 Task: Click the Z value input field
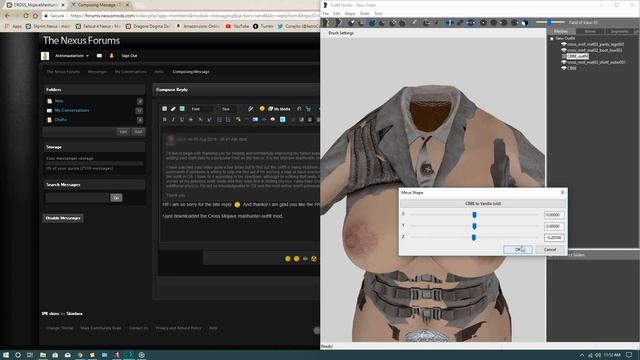(x=554, y=238)
